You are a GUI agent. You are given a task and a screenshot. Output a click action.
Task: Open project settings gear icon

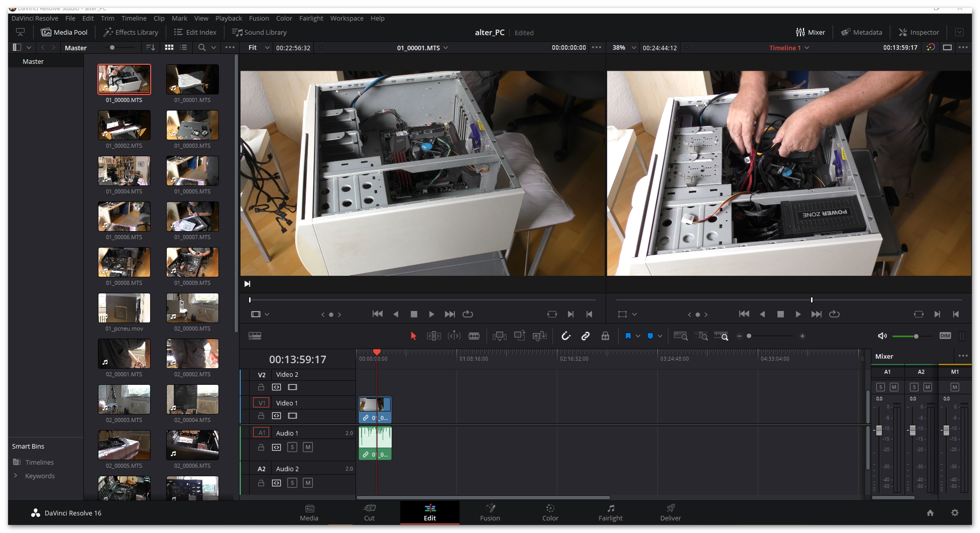click(954, 513)
